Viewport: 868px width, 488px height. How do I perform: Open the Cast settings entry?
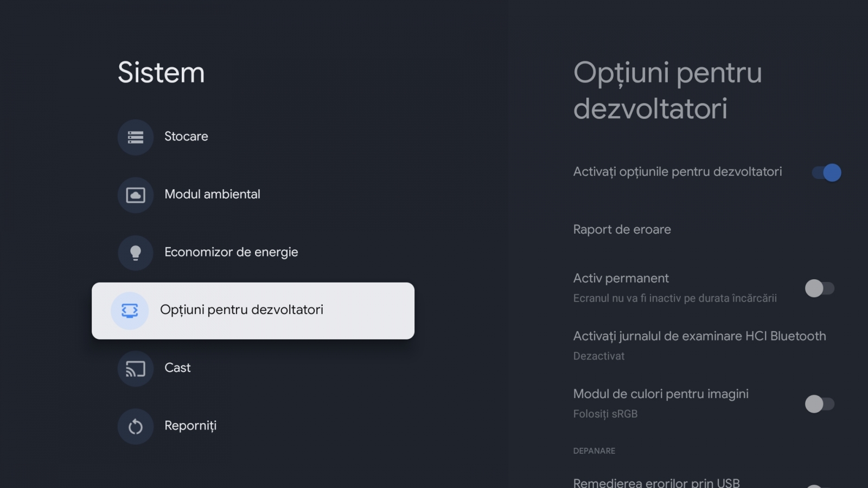point(253,369)
